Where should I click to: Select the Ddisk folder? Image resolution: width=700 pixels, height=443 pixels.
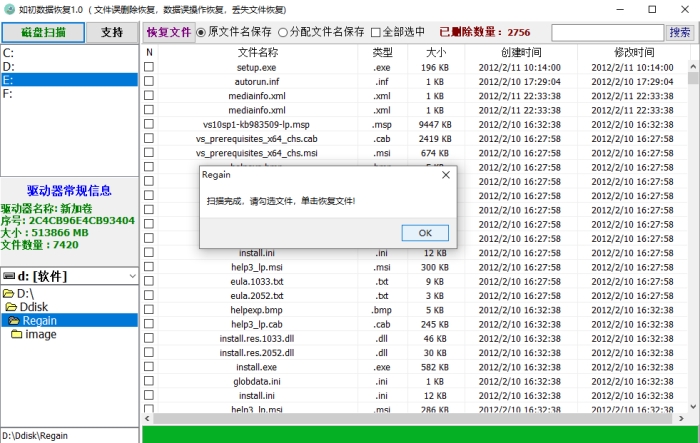point(26,307)
